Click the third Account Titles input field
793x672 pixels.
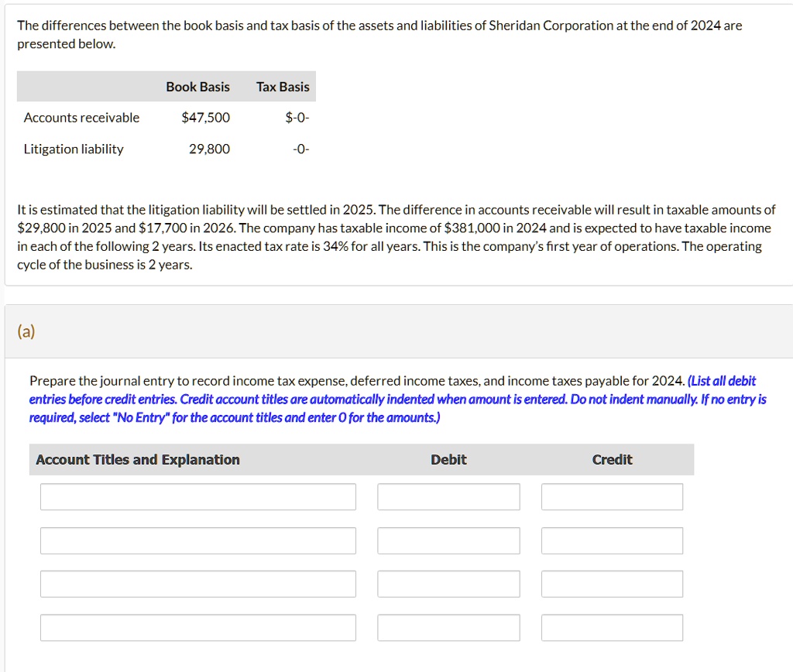pos(197,584)
